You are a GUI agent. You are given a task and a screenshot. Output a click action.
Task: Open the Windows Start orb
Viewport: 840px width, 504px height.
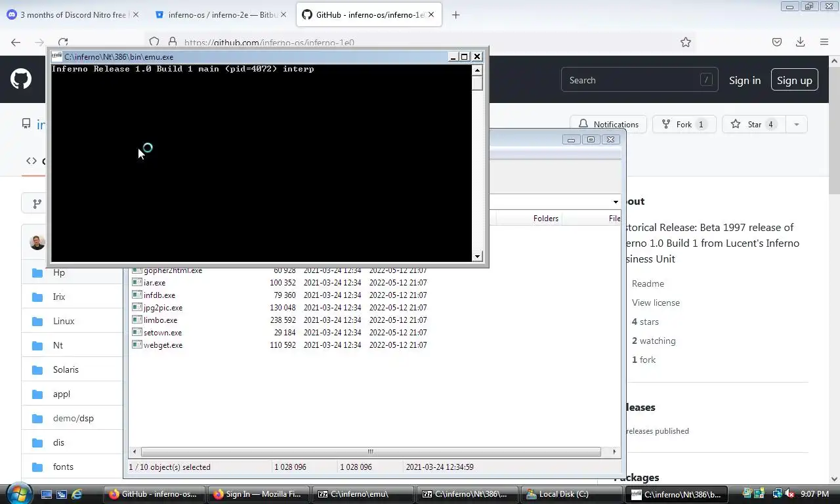tap(18, 493)
